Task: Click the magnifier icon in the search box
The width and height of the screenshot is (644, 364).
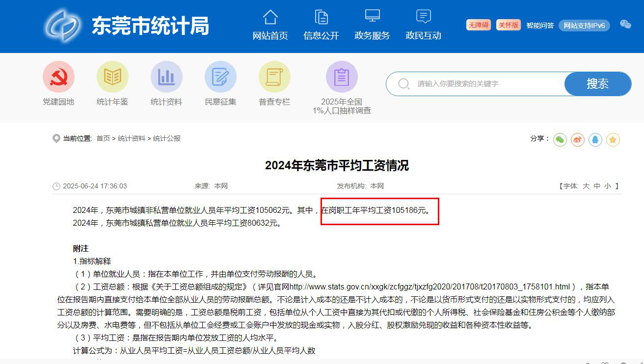Action: click(403, 84)
